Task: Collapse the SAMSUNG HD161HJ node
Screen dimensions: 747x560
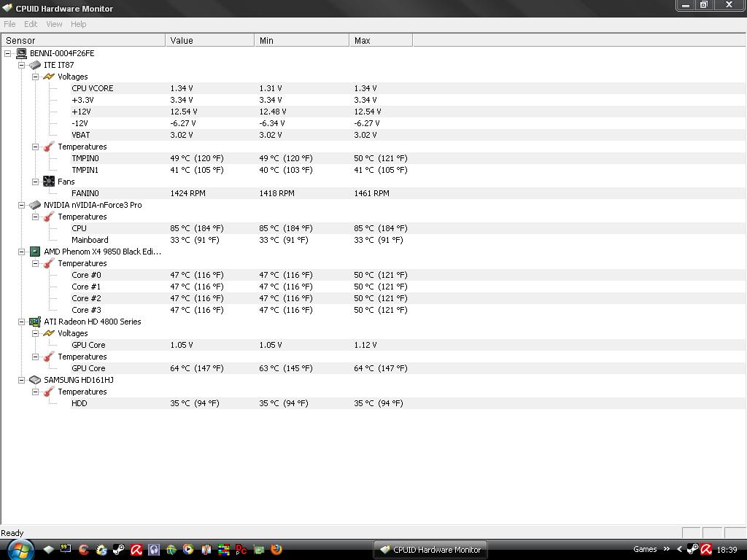Action: point(21,380)
